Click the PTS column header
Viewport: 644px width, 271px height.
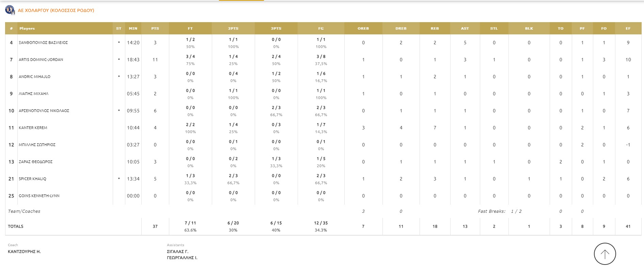coord(155,29)
